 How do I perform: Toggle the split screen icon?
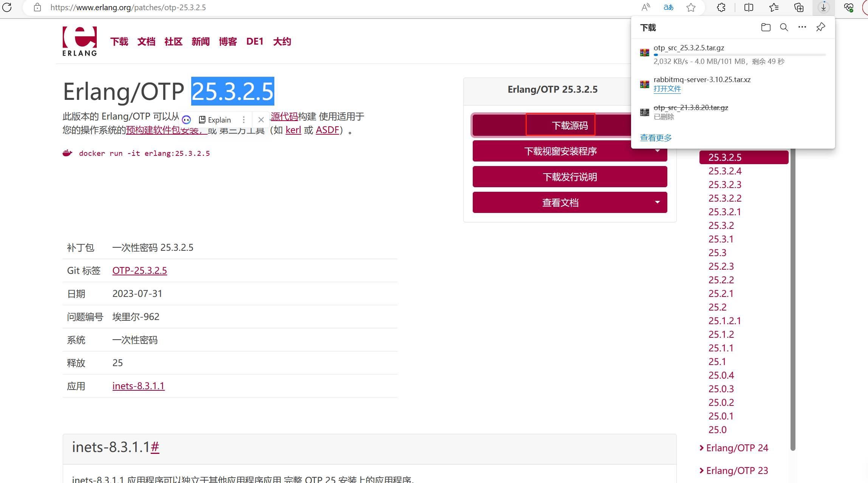point(749,8)
